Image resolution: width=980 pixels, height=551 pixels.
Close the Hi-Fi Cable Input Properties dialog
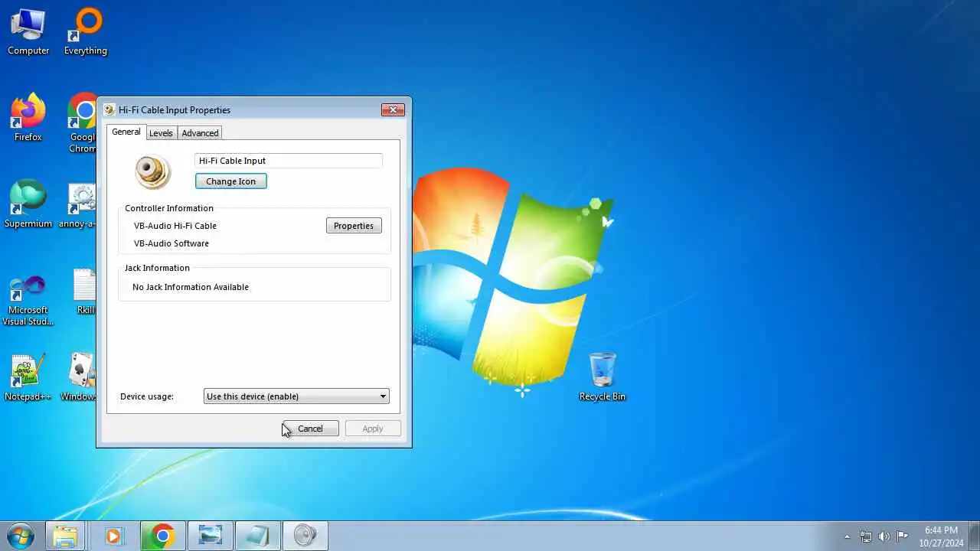click(x=393, y=110)
